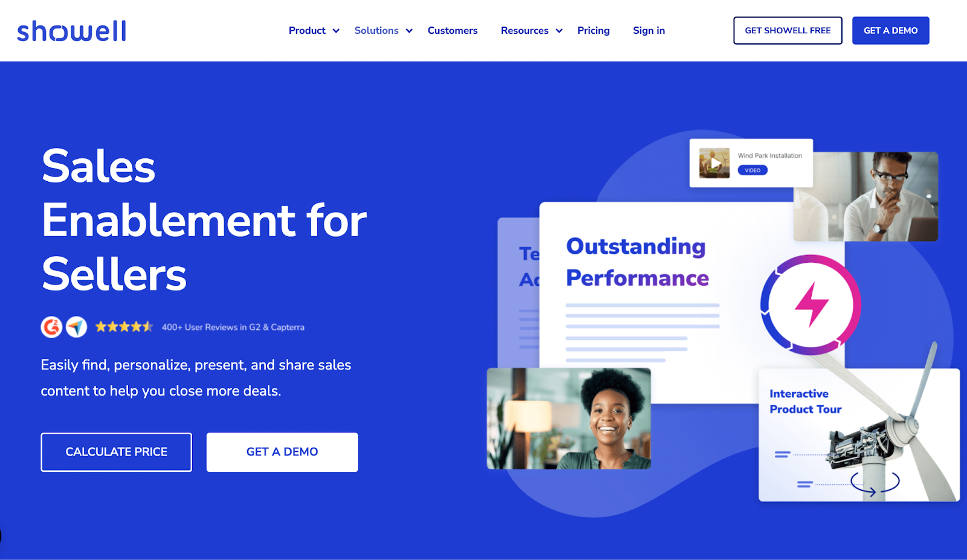The image size is (967, 560).
Task: Click the five-star rating icons
Action: coord(124,327)
